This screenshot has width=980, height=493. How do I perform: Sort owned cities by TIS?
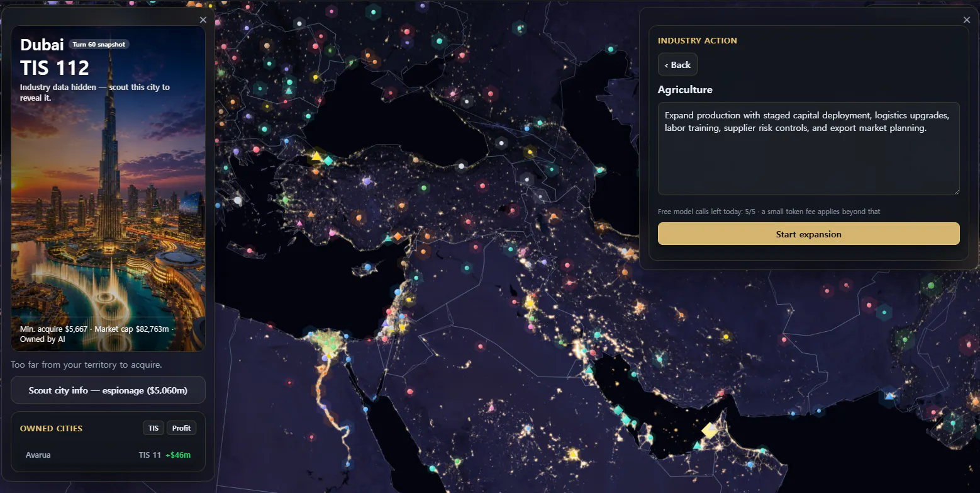[x=153, y=428]
